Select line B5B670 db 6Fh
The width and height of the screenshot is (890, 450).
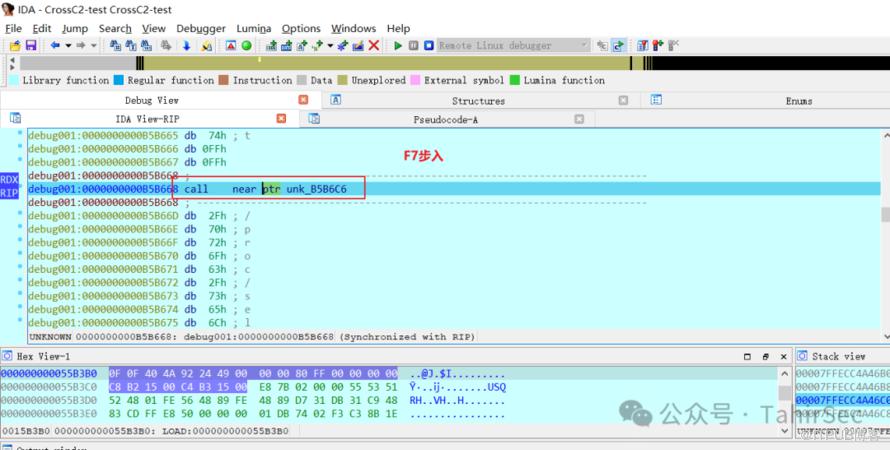point(454,256)
